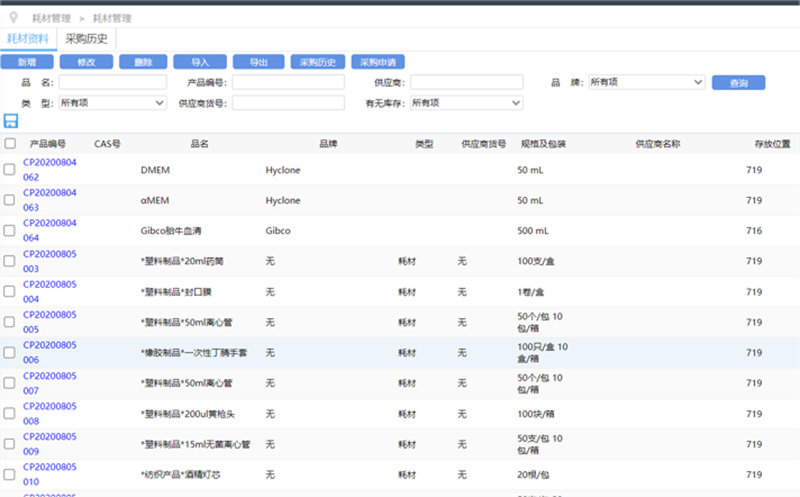
Task: Expand the 类型 dropdown list
Action: tap(112, 102)
